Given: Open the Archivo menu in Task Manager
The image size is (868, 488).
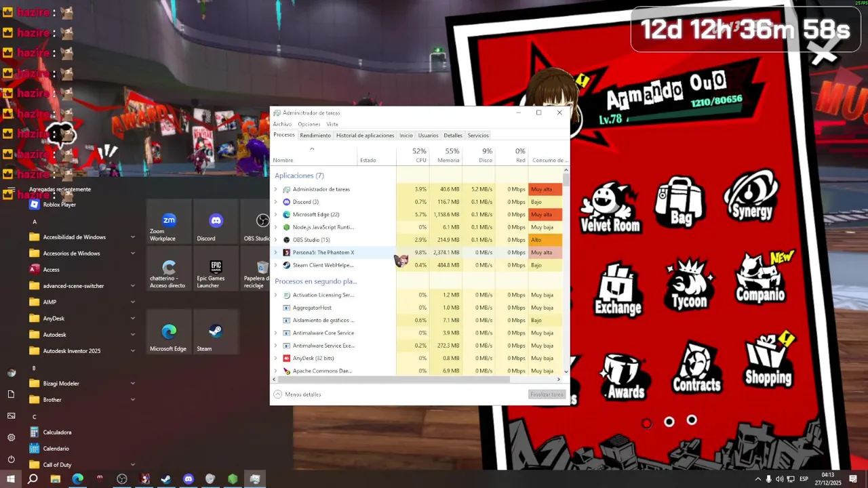Looking at the screenshot, I should 282,124.
